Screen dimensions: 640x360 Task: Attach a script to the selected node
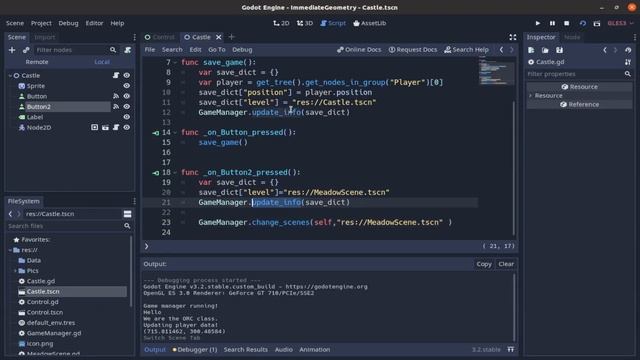pos(128,50)
